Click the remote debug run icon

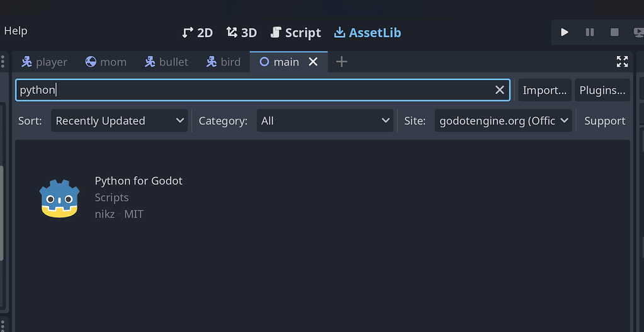point(637,32)
